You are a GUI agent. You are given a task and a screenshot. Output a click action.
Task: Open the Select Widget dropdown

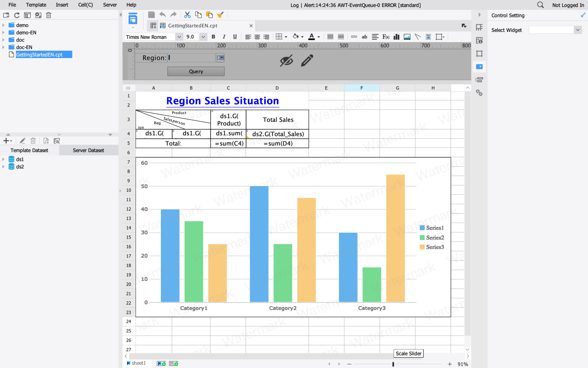(x=579, y=30)
